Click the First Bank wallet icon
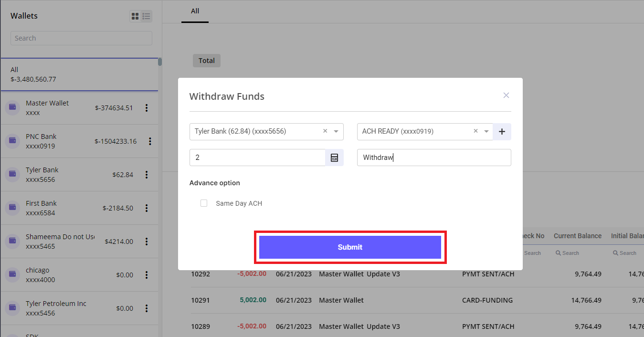Screen dimensions: 644x337 pyautogui.click(x=12, y=208)
